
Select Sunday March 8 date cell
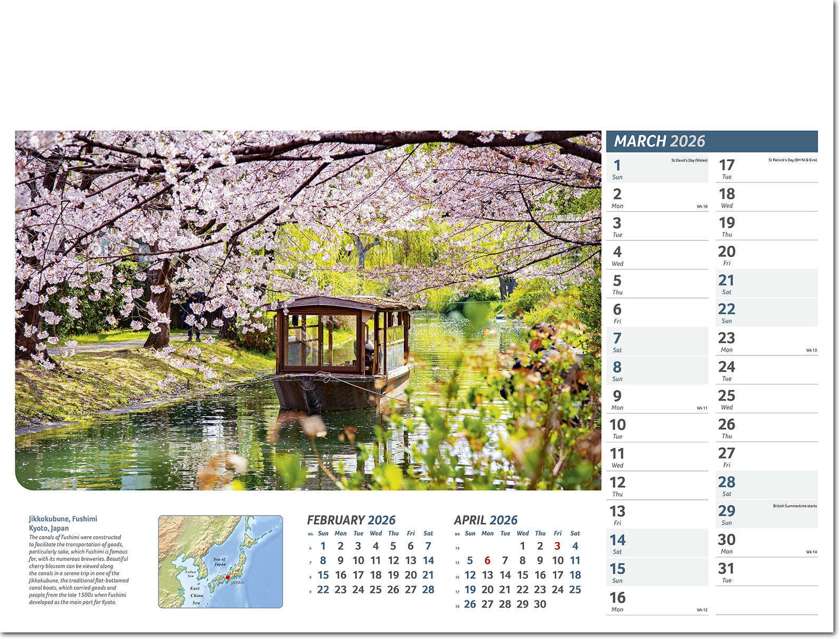pyautogui.click(x=657, y=370)
